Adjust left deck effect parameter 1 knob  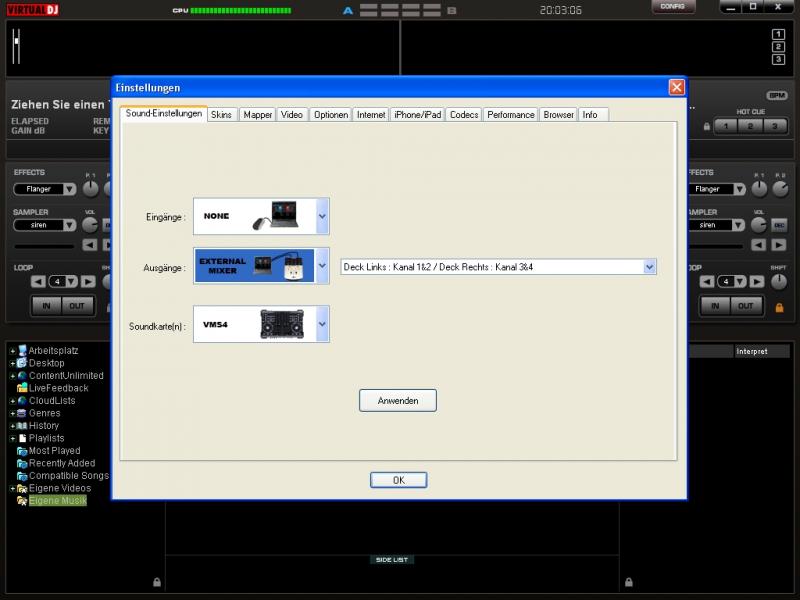(x=90, y=189)
